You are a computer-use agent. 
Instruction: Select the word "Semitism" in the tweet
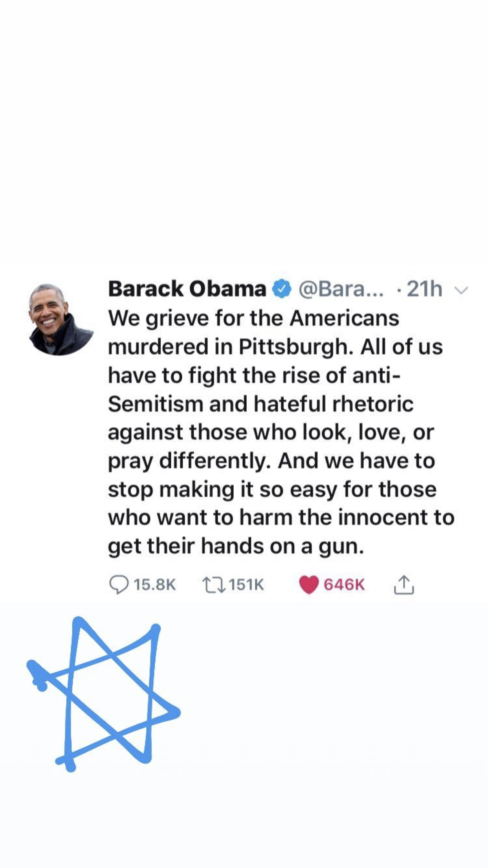click(x=155, y=404)
